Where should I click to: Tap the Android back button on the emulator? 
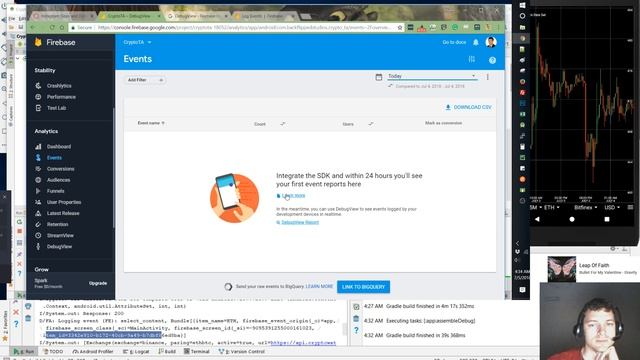click(x=537, y=219)
